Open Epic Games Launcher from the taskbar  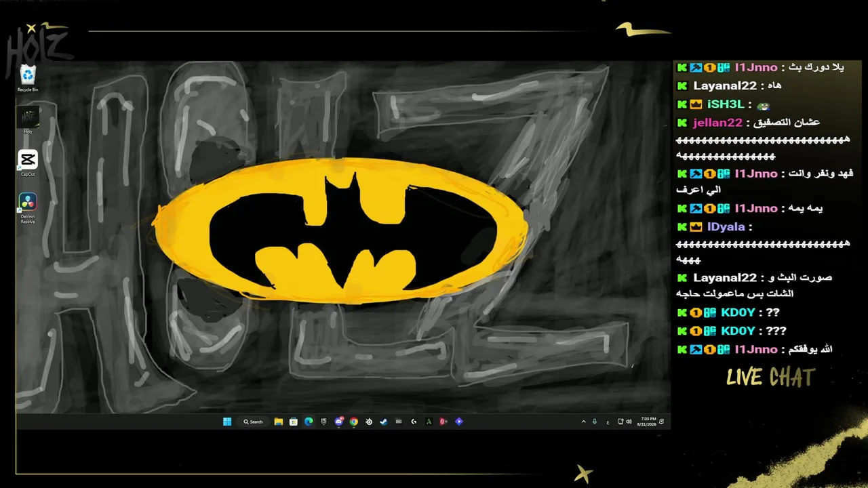323,422
